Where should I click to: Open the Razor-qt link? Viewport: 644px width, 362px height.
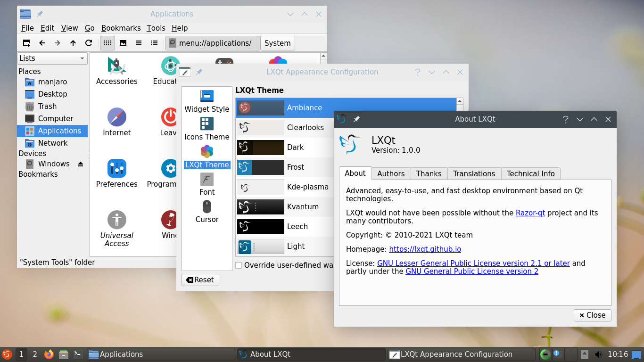(x=530, y=213)
